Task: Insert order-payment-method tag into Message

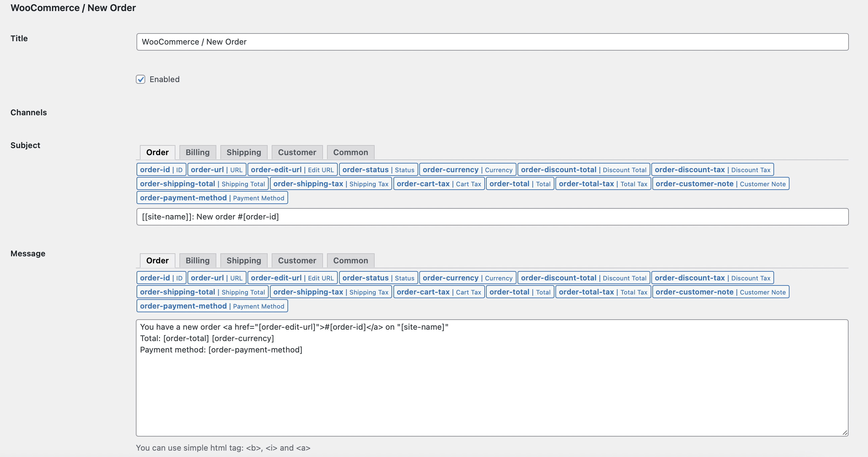Action: tap(212, 306)
